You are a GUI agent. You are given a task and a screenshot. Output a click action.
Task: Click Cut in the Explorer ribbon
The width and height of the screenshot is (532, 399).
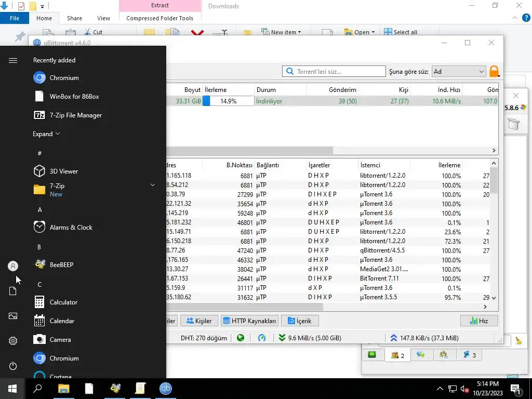pos(94,32)
